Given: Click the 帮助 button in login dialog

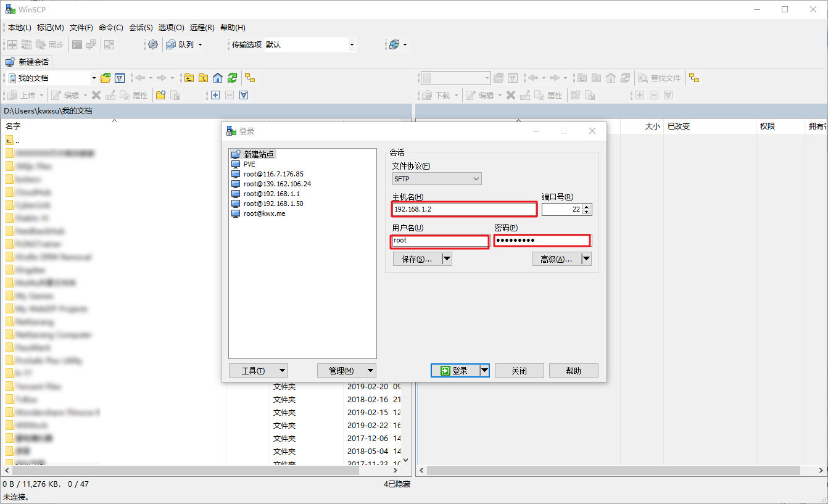Looking at the screenshot, I should click(x=573, y=370).
